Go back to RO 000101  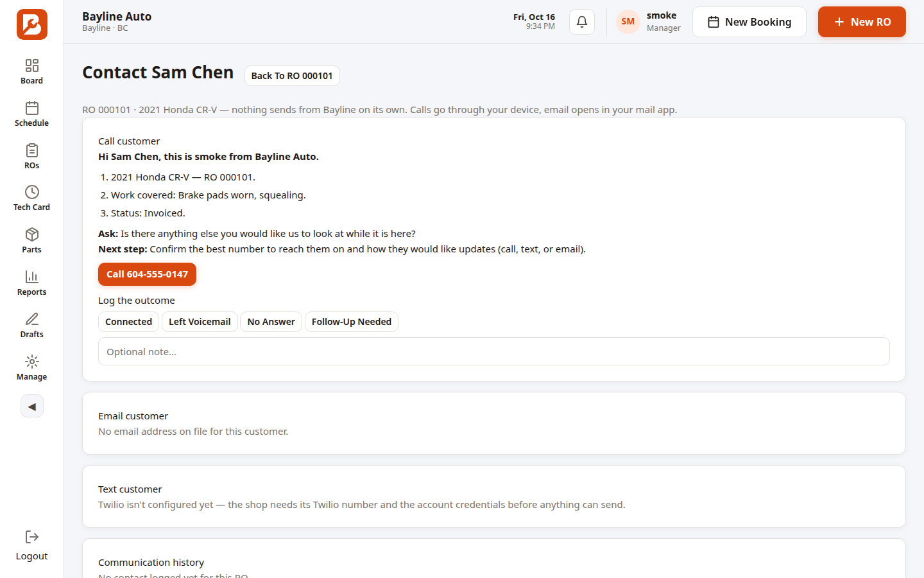[x=292, y=76]
